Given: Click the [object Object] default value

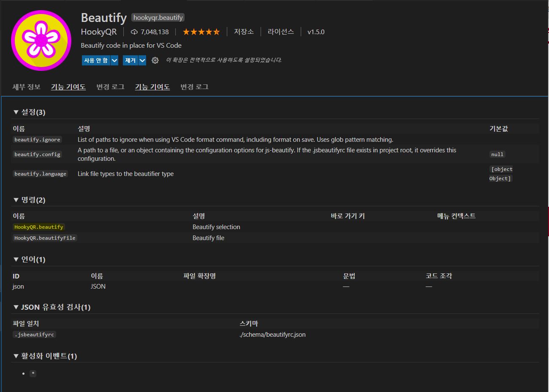Looking at the screenshot, I should tap(501, 174).
